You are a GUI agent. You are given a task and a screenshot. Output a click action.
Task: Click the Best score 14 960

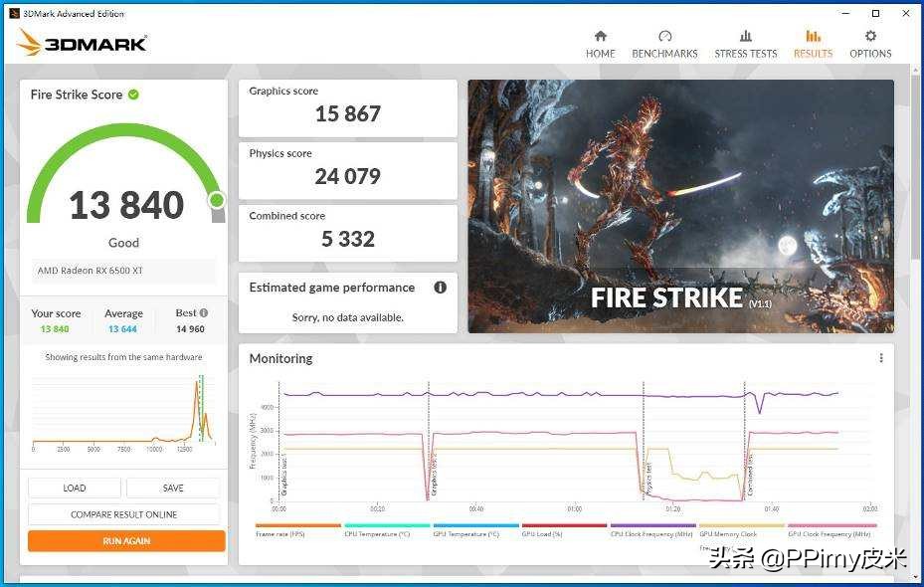click(190, 329)
